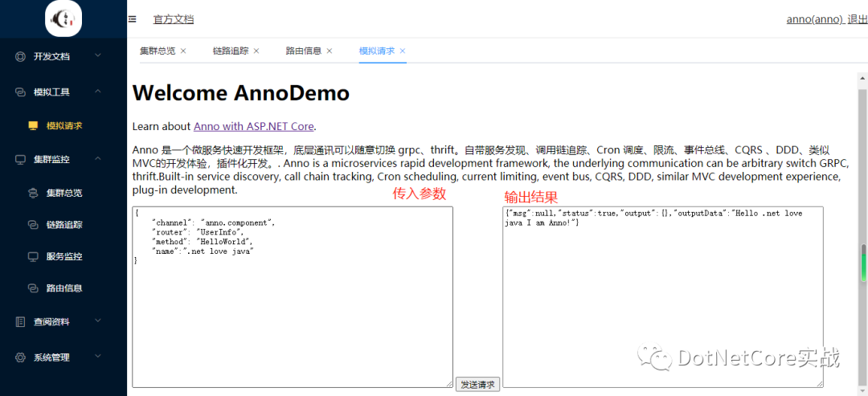The width and height of the screenshot is (868, 396).
Task: Toggle the hamburger menu collapse icon
Action: coord(133,19)
